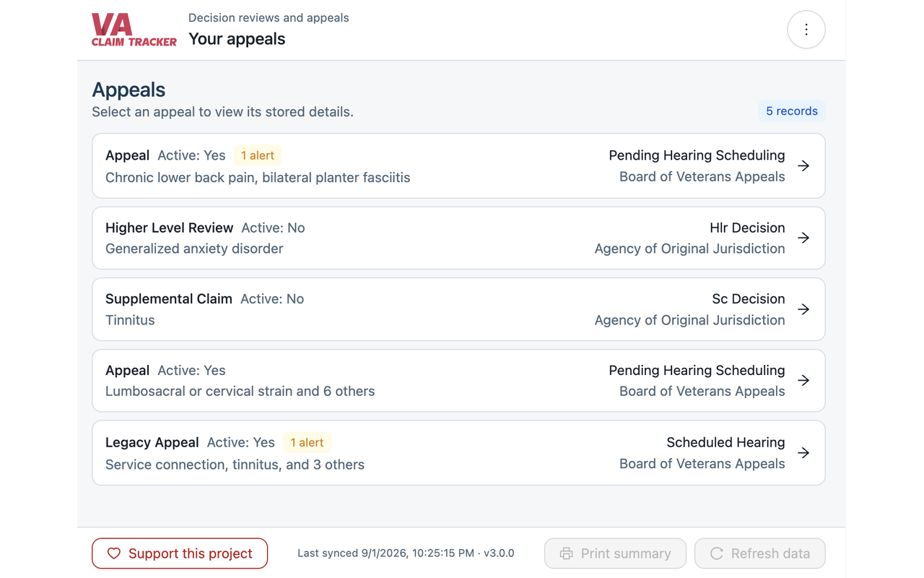Click the 'Tinnitus' issue text
The height and width of the screenshot is (578, 924).
click(130, 320)
